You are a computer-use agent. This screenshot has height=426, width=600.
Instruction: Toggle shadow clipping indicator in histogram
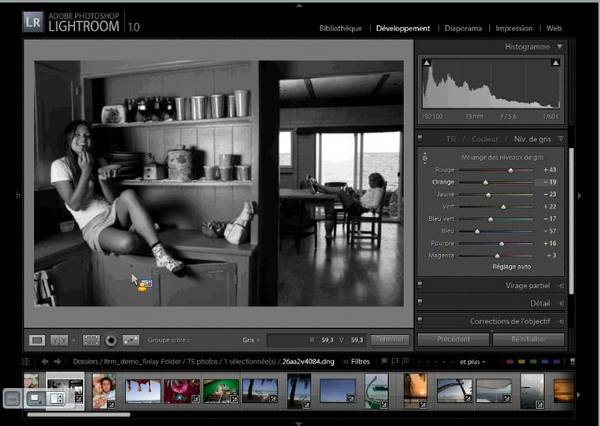(x=427, y=62)
